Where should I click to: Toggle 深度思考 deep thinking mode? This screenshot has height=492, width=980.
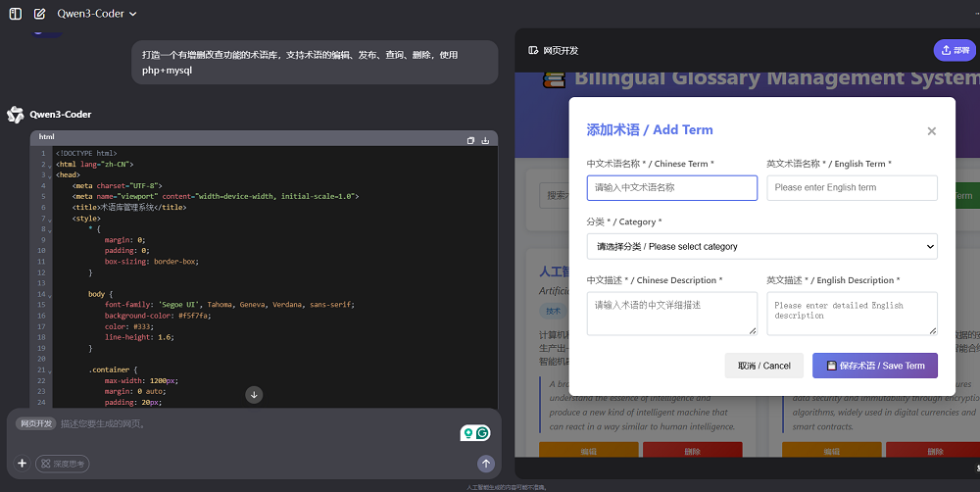click(x=63, y=464)
